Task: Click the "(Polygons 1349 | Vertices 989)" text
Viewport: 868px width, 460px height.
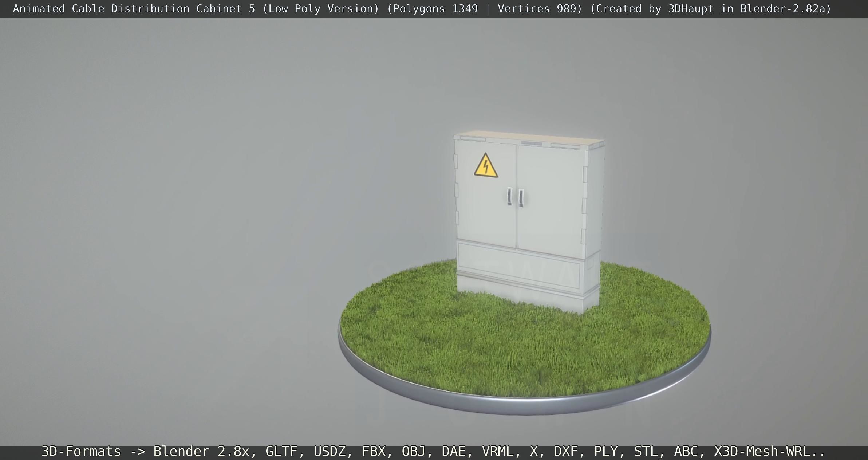Action: 485,9
